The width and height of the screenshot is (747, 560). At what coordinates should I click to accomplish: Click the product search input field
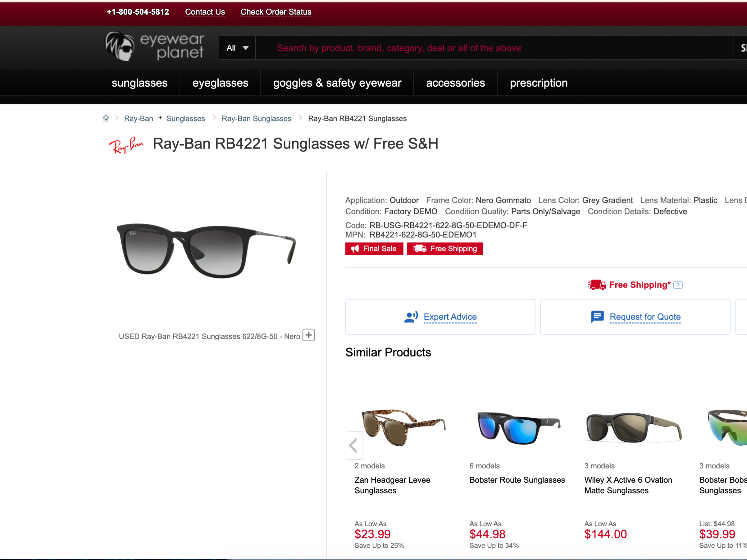click(495, 48)
